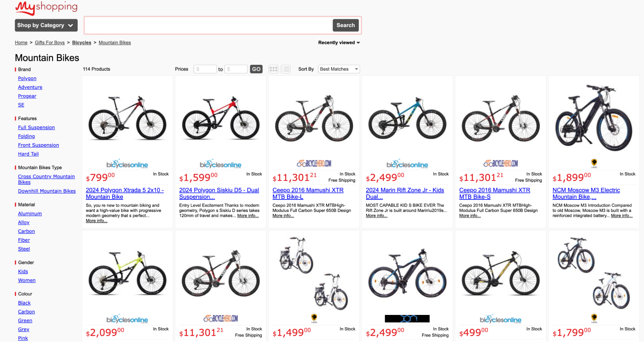Click store logo above $1,799 price
644x342 pixels.
pyautogui.click(x=594, y=318)
